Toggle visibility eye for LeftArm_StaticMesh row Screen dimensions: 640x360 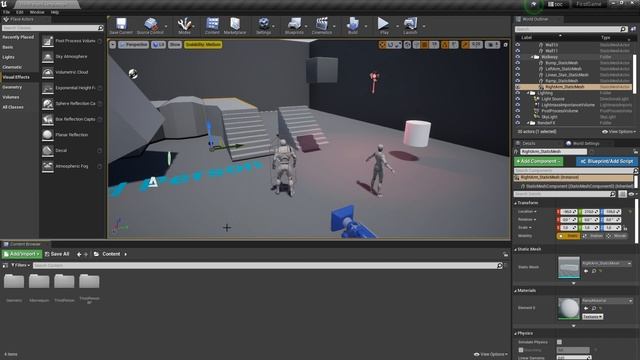pos(518,69)
